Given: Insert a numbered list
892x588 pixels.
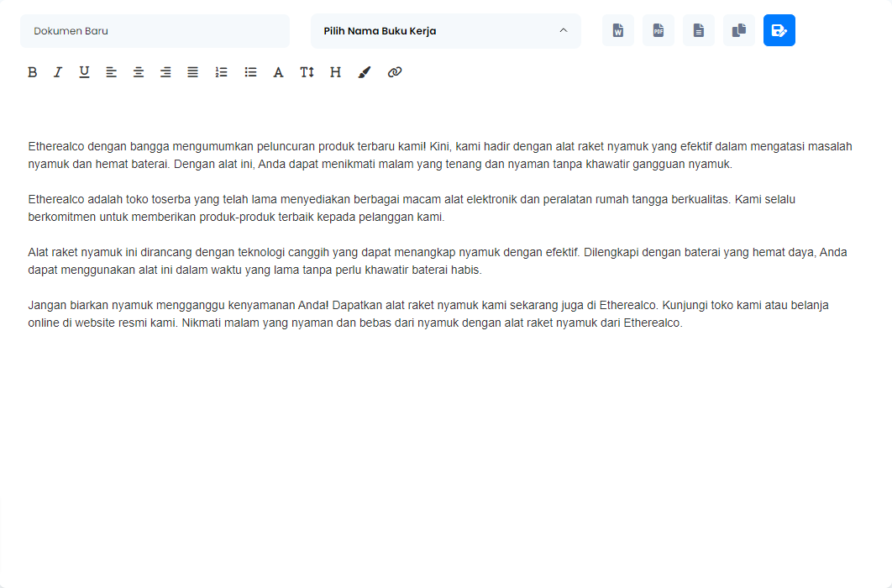Looking at the screenshot, I should coord(222,72).
